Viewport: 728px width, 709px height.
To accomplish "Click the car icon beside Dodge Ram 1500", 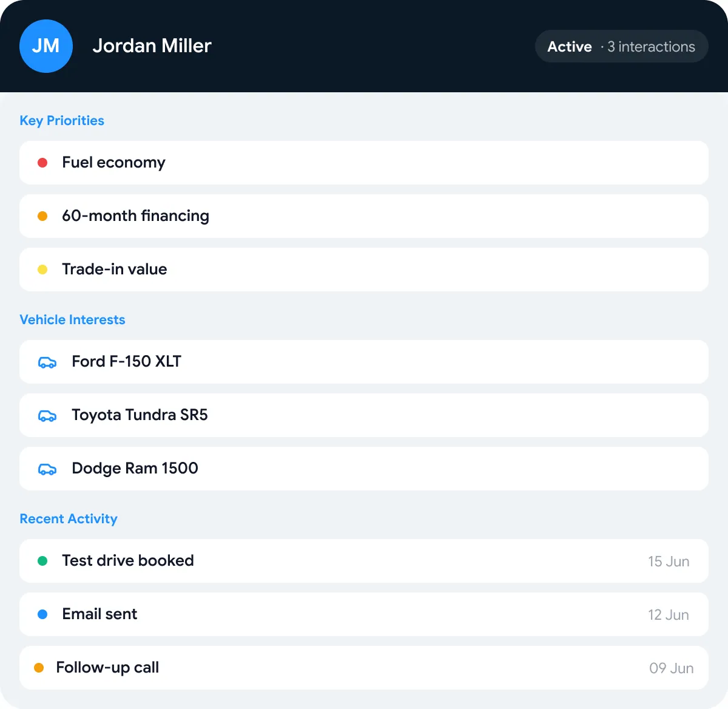I will click(x=47, y=469).
